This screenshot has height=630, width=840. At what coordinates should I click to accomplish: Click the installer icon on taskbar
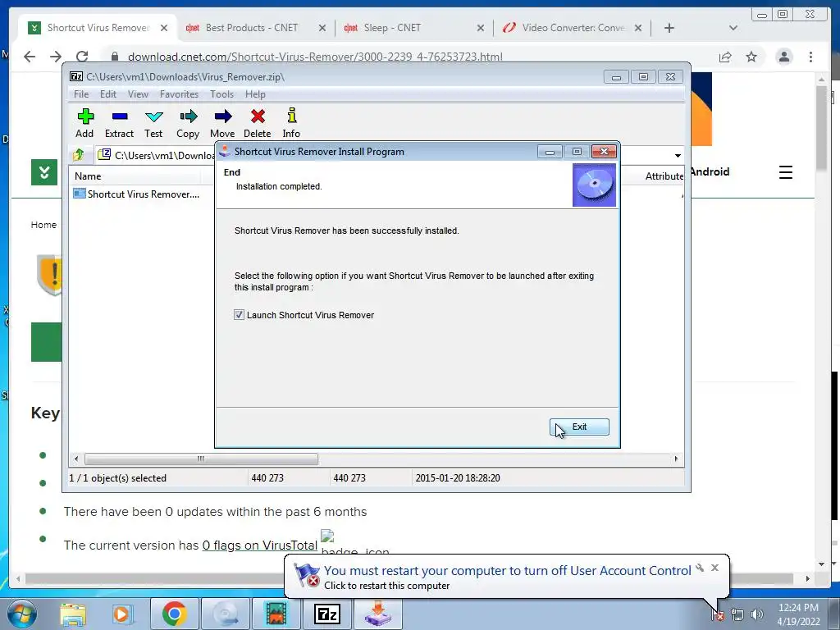pos(377,614)
